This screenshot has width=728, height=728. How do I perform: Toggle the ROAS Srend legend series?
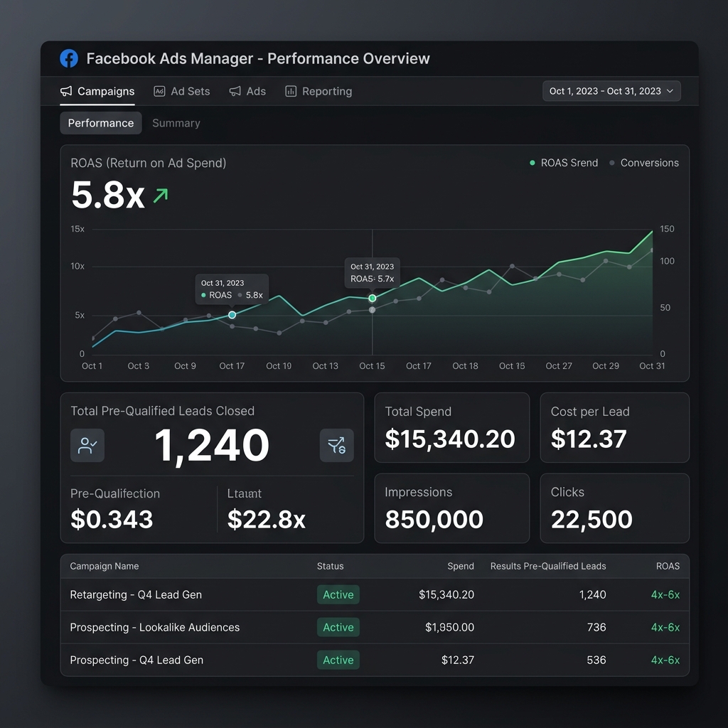tap(564, 163)
